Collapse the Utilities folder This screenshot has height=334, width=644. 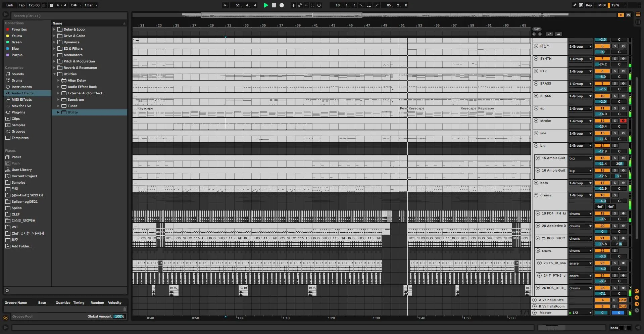54,74
